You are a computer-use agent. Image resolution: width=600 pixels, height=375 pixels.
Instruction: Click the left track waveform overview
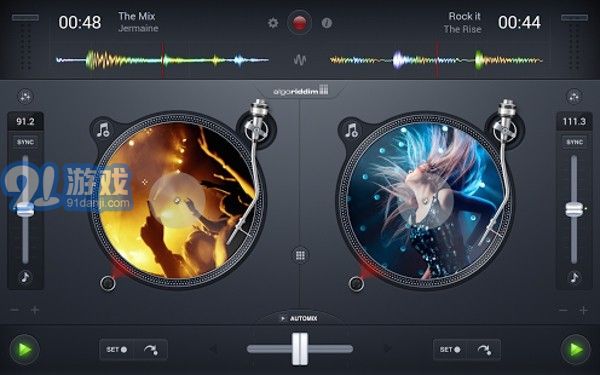[x=162, y=60]
